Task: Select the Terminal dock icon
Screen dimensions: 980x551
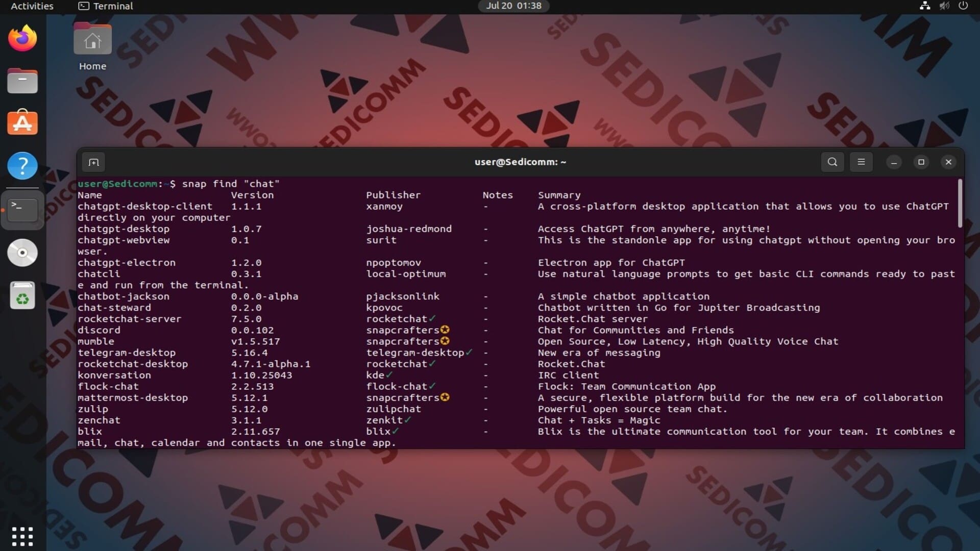Action: pos(22,209)
